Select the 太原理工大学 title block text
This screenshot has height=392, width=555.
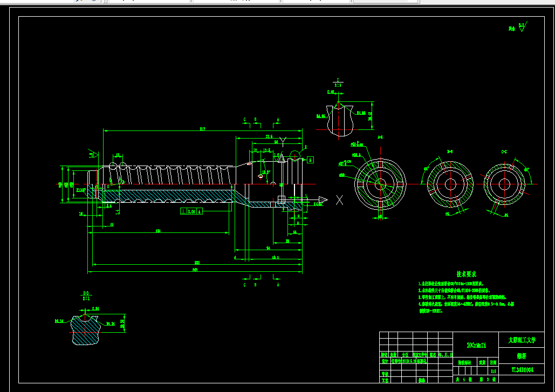tap(522, 340)
